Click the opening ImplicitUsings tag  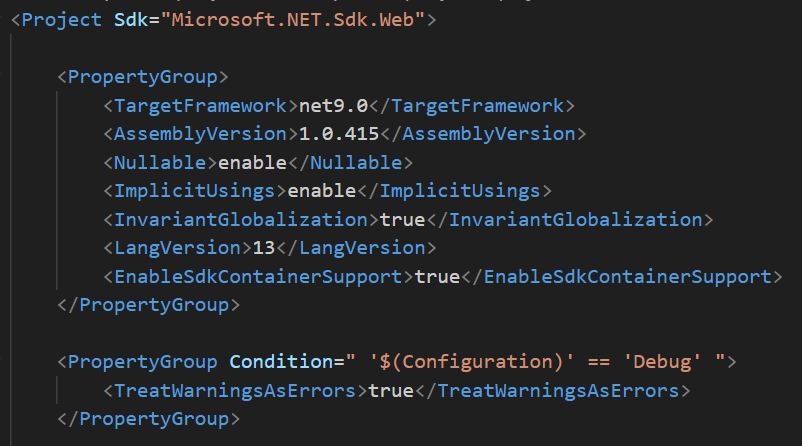194,191
